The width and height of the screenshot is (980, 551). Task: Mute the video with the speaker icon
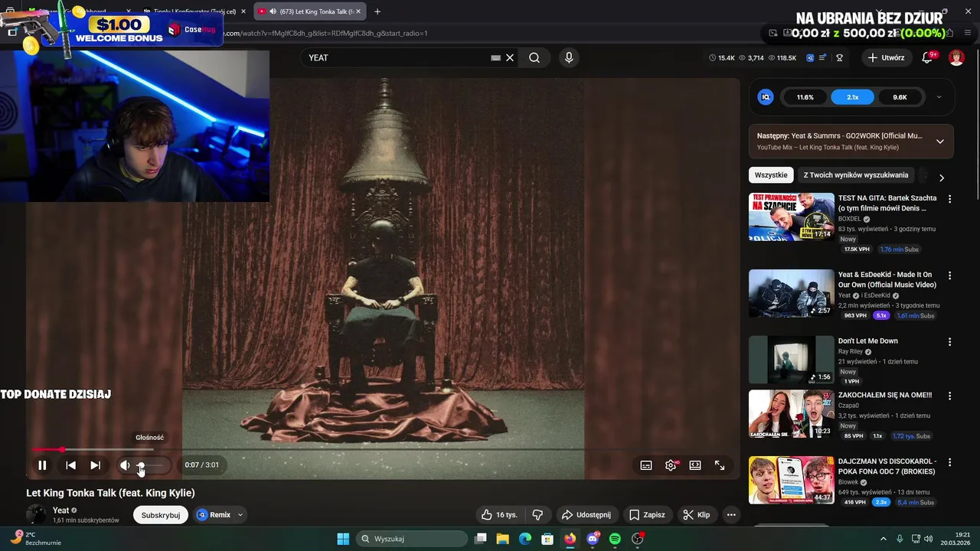pyautogui.click(x=125, y=465)
